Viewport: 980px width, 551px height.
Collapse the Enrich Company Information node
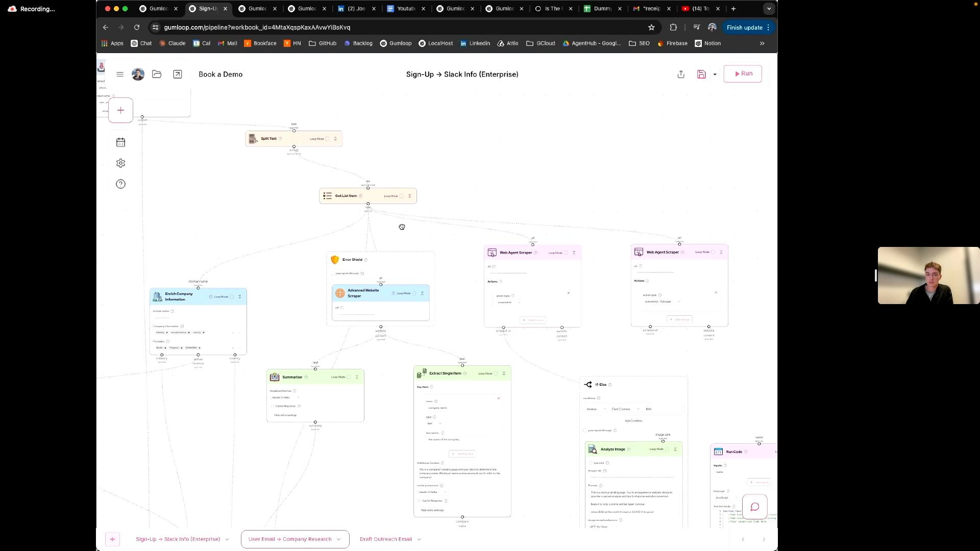(239, 297)
